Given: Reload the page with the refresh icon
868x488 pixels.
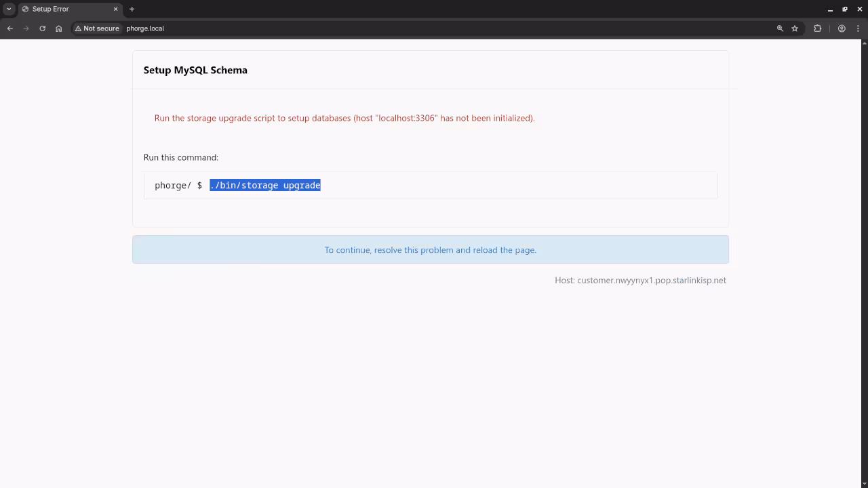Looking at the screenshot, I should [42, 28].
